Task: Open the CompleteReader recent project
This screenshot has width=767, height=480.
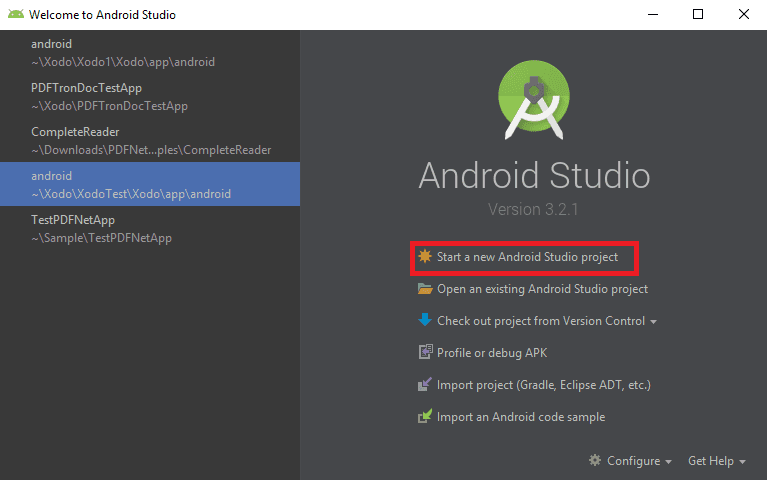Action: pos(150,140)
